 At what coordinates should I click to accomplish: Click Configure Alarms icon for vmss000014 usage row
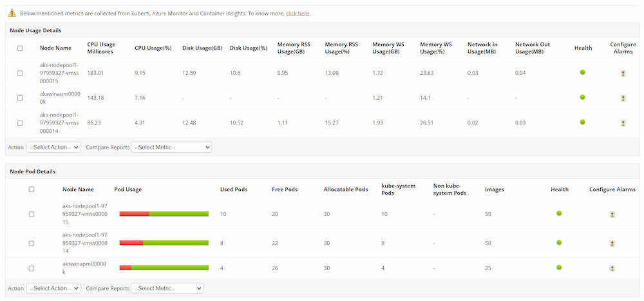(623, 122)
